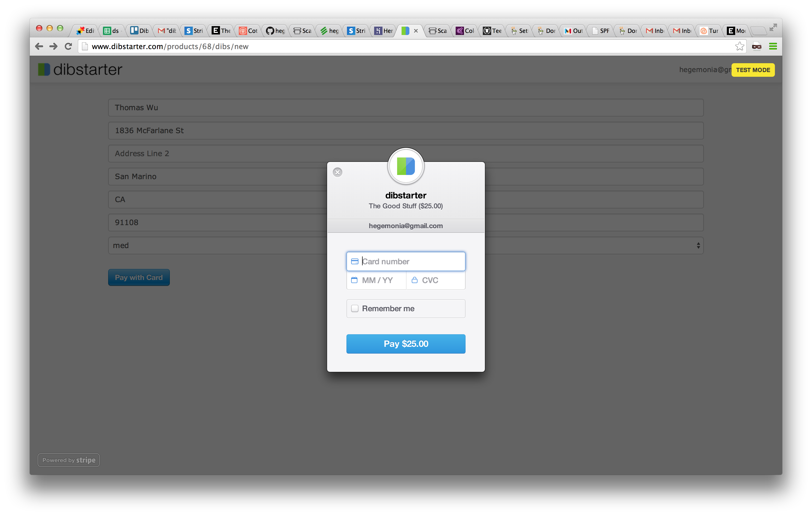Click dibstarter logo in site header
The width and height of the screenshot is (812, 516).
click(x=80, y=69)
